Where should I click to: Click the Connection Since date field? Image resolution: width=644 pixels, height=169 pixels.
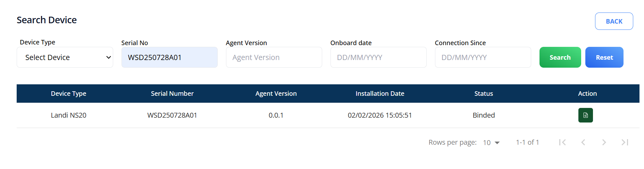(x=483, y=57)
